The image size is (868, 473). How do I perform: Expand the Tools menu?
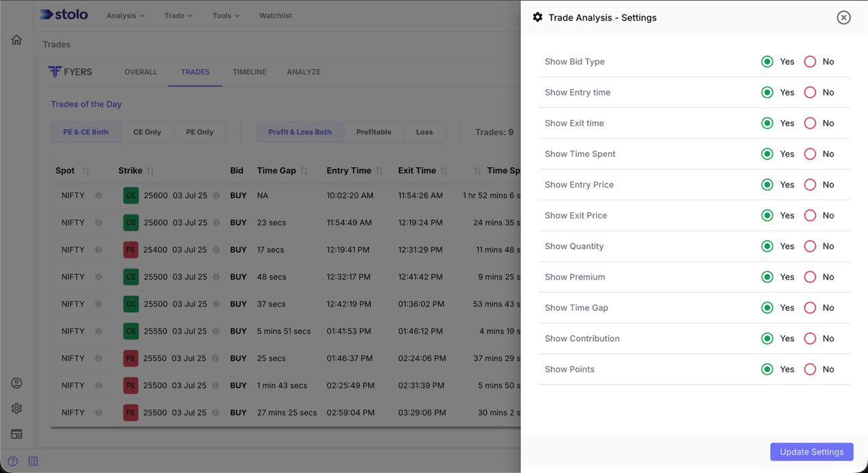pos(226,16)
